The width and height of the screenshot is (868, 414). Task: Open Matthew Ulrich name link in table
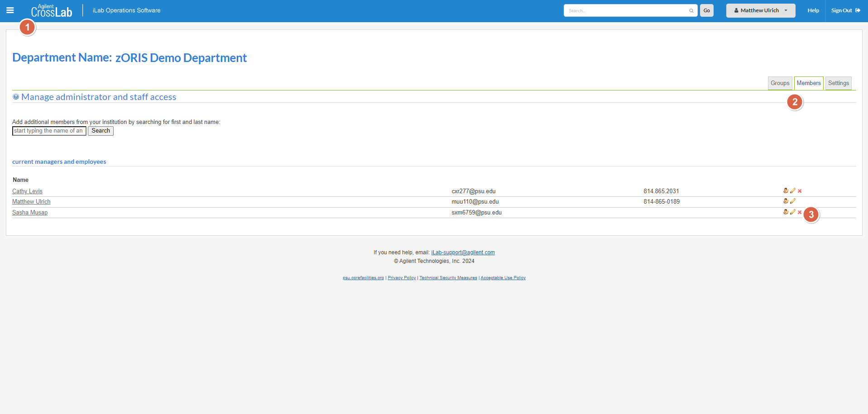(x=31, y=202)
